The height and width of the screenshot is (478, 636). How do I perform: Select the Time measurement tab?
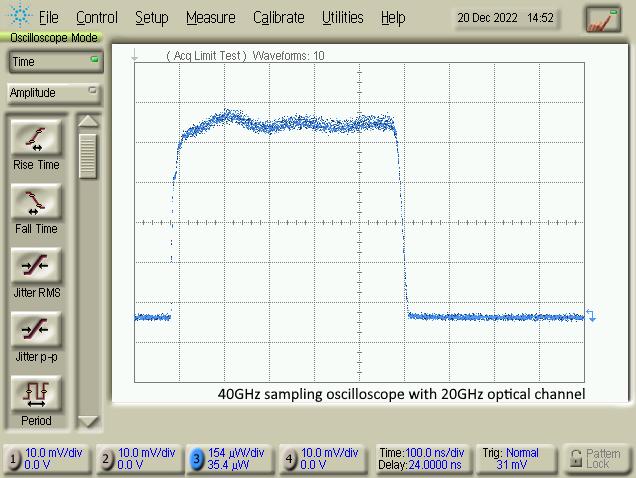tap(56, 62)
